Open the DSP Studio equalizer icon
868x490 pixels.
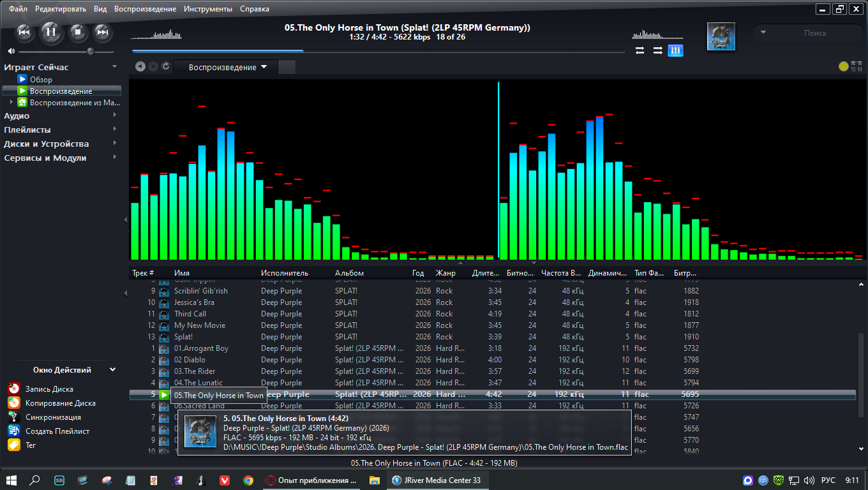tap(676, 51)
